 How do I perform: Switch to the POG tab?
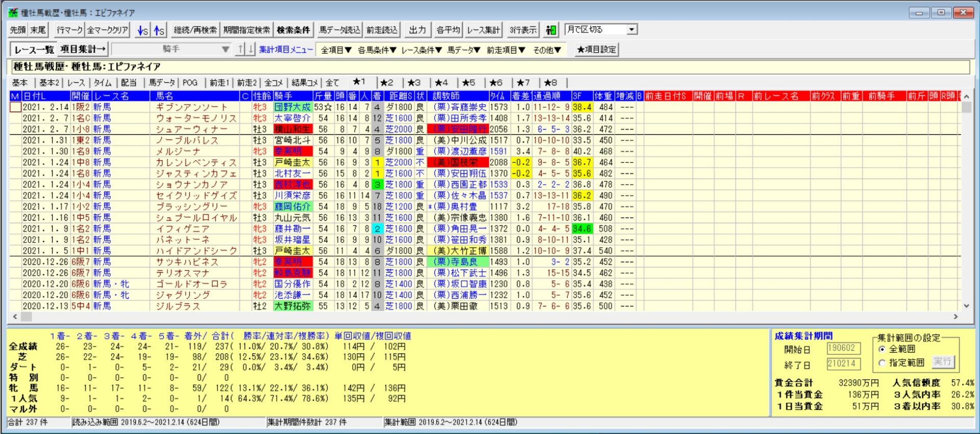[x=190, y=83]
